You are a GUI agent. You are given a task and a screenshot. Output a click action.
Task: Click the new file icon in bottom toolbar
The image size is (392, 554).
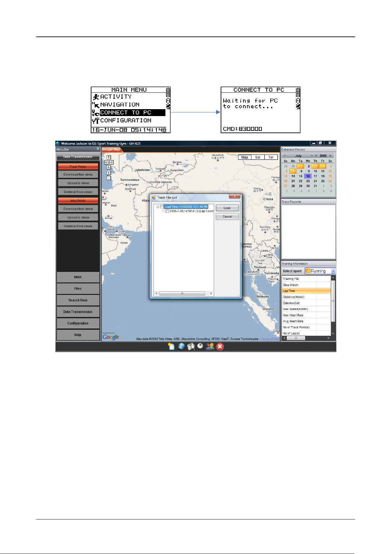[171, 346]
